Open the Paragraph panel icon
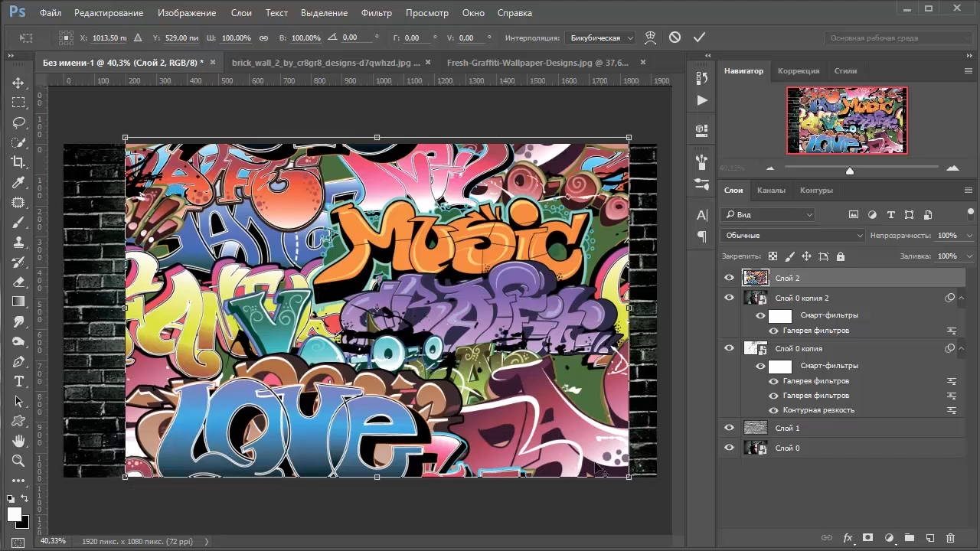The image size is (980, 551). [x=702, y=237]
